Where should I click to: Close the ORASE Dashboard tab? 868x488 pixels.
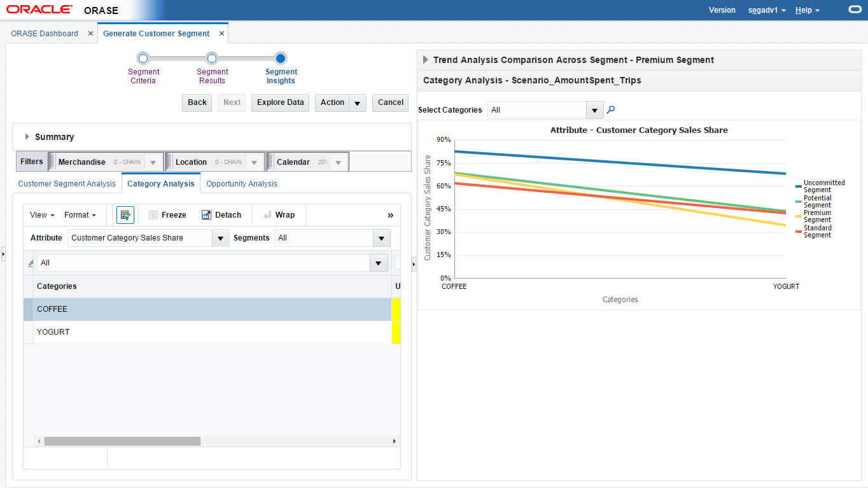pos(90,34)
